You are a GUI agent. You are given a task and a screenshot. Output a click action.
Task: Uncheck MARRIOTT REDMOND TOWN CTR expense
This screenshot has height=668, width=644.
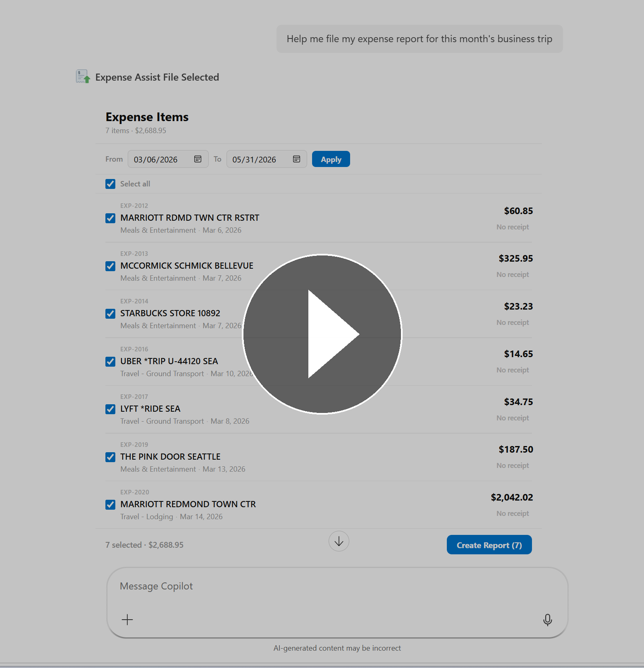click(110, 504)
